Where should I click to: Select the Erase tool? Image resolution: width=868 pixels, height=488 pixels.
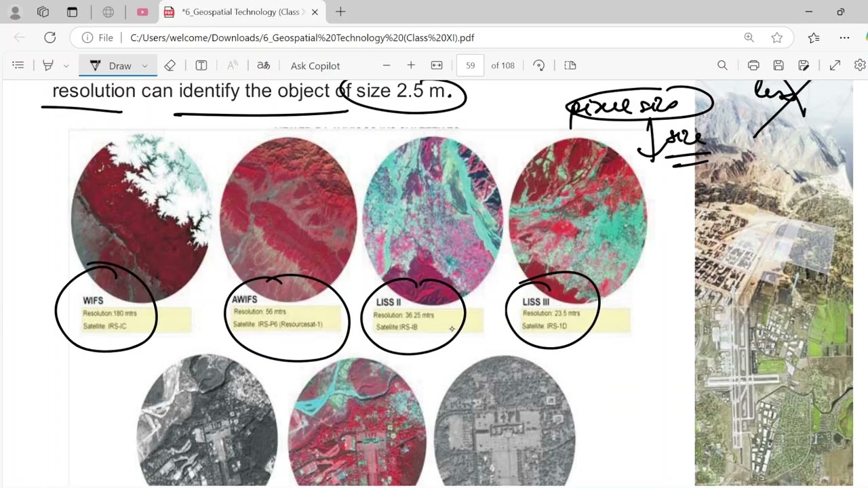click(170, 65)
